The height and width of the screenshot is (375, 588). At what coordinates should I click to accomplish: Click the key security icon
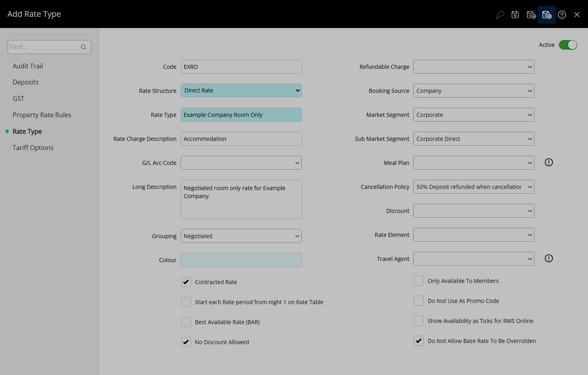[500, 15]
